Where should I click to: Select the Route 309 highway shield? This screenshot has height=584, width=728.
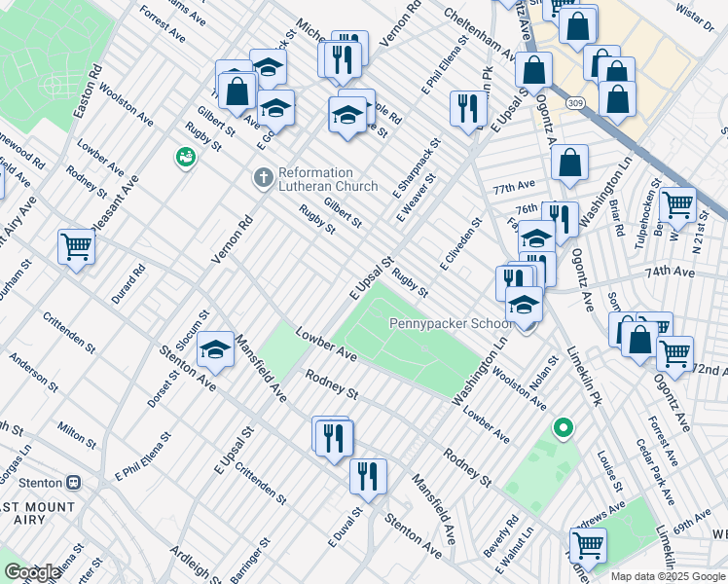[575, 102]
